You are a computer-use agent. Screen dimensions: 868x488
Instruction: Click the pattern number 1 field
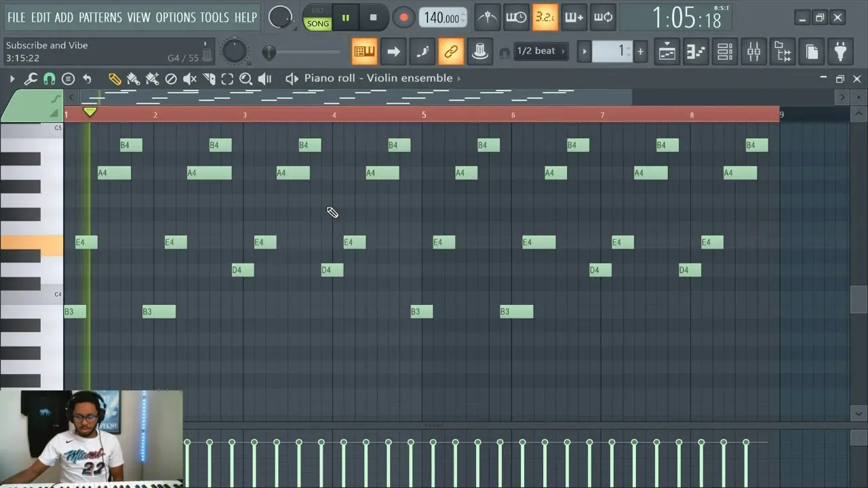pos(612,52)
